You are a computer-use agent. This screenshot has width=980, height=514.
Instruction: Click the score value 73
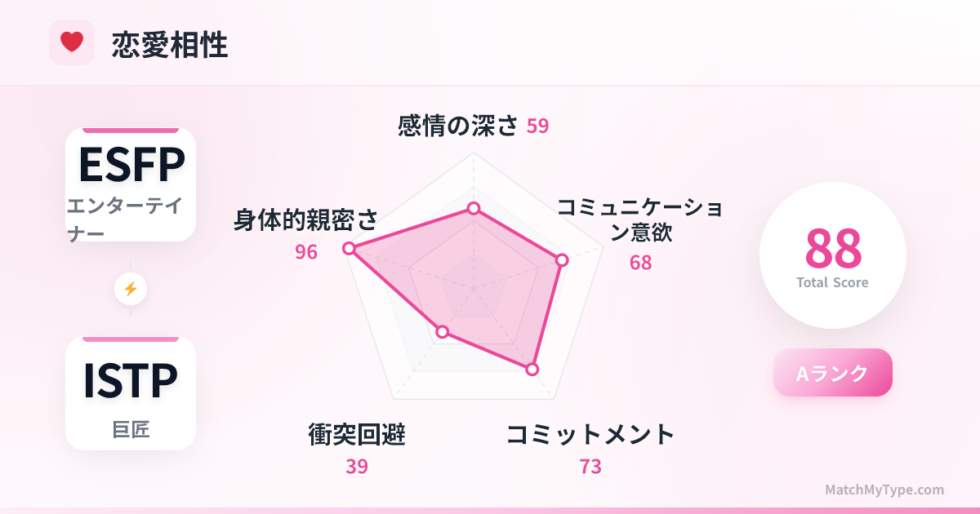point(590,467)
